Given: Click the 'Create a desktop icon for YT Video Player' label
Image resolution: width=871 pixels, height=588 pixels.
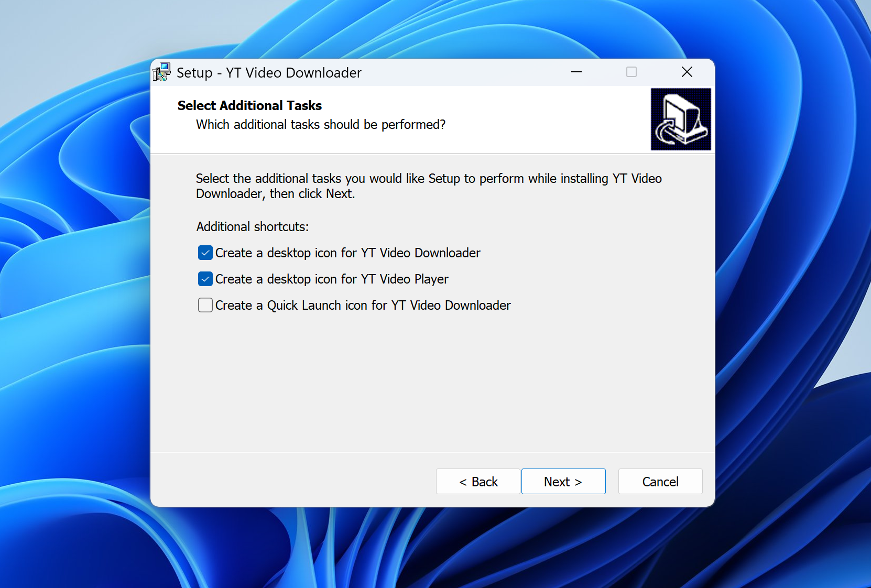Looking at the screenshot, I should click(332, 279).
